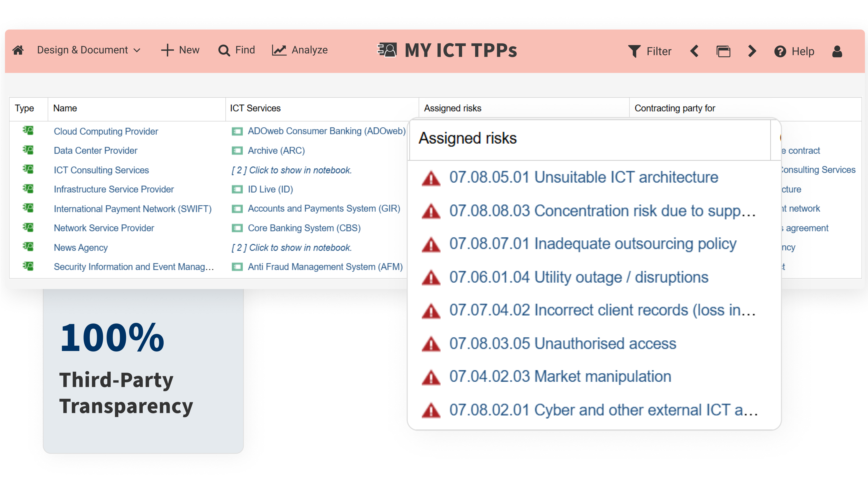
Task: Click type icon for Security Information row
Action: coord(28,266)
